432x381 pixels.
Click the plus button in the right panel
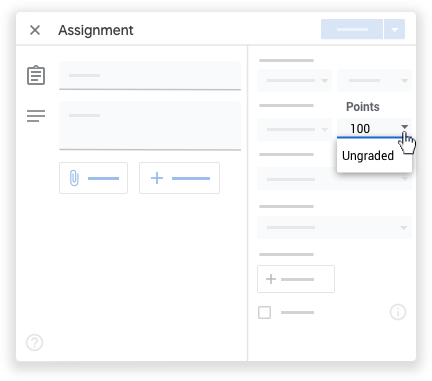[296, 279]
